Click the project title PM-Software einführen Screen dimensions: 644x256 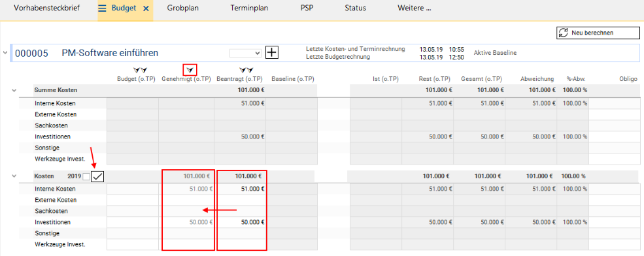(110, 53)
